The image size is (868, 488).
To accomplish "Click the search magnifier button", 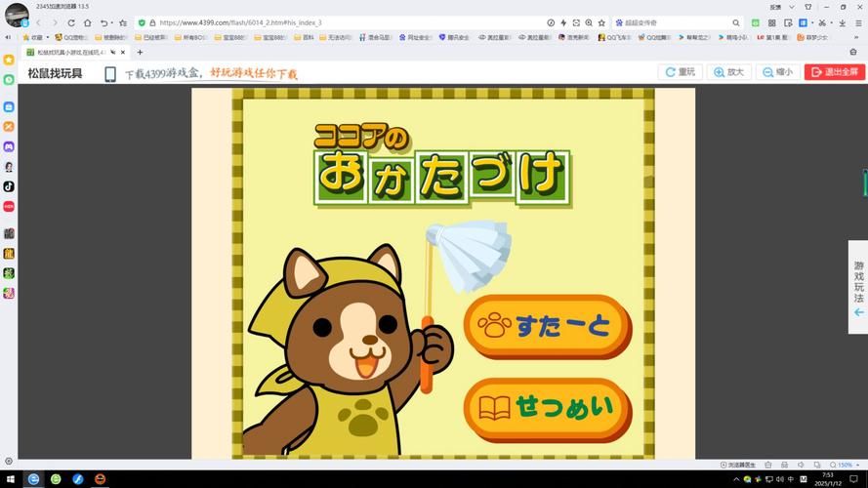I will (735, 22).
